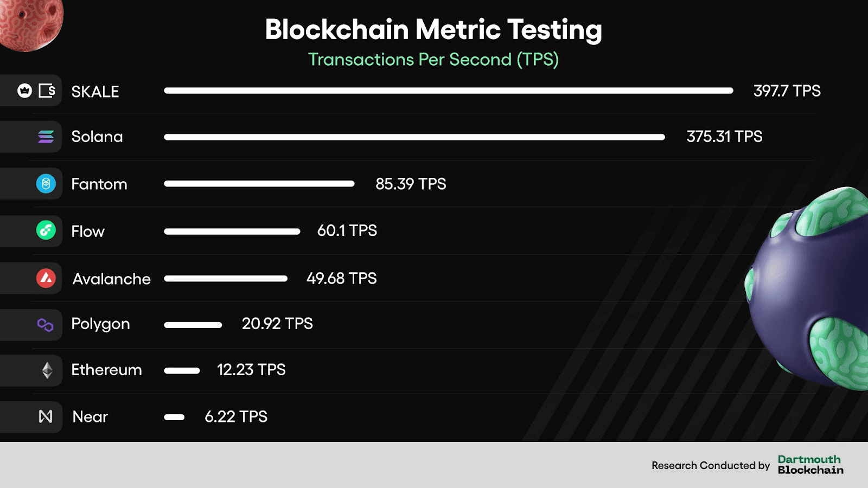This screenshot has width=868, height=488.
Task: Click the Blockchain Metric Testing title
Action: pyautogui.click(x=433, y=29)
